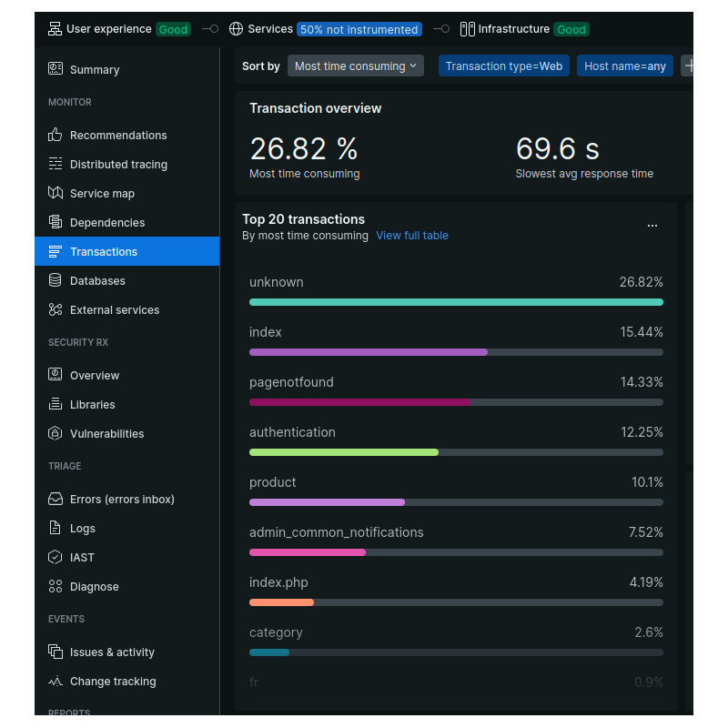The width and height of the screenshot is (728, 728).
Task: Click the unknown transaction progress bar
Action: click(456, 302)
